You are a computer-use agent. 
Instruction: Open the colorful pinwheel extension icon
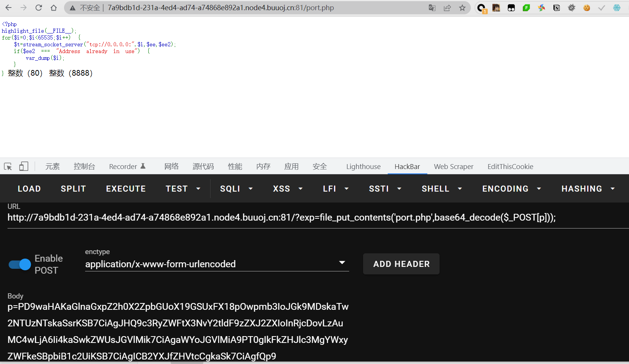(x=542, y=8)
